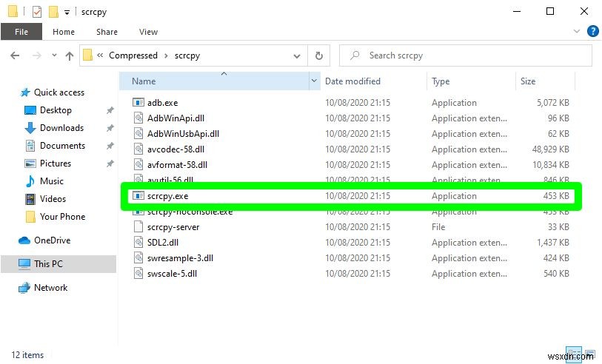Select the AdbWinUsbApi.dll file icon
Screen dimensions: 602x364
(138, 133)
